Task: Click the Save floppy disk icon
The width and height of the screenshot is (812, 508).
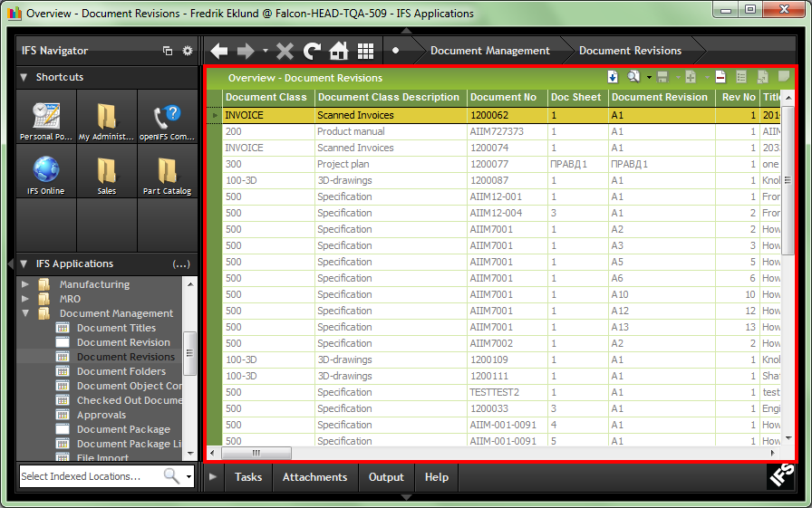Action: [x=662, y=77]
